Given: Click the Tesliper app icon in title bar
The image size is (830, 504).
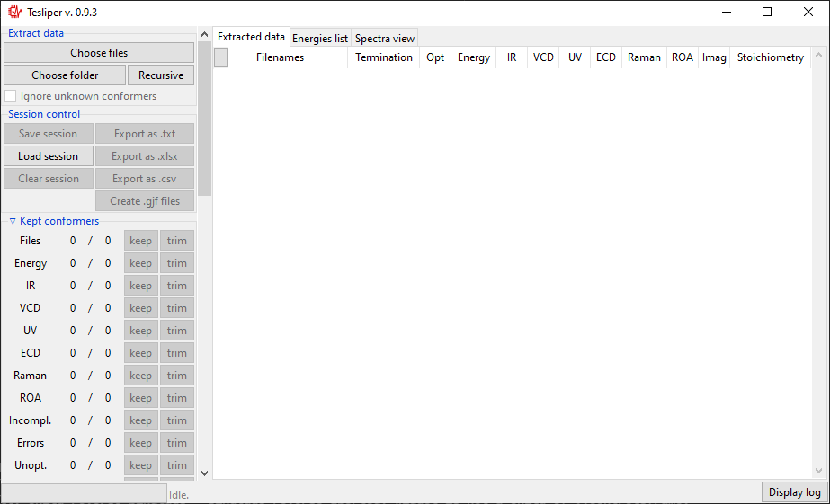Looking at the screenshot, I should [x=14, y=12].
